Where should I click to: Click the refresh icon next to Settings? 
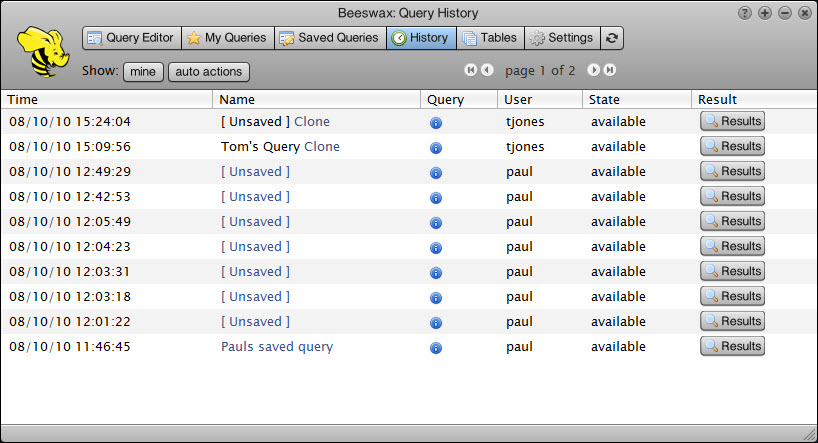612,38
